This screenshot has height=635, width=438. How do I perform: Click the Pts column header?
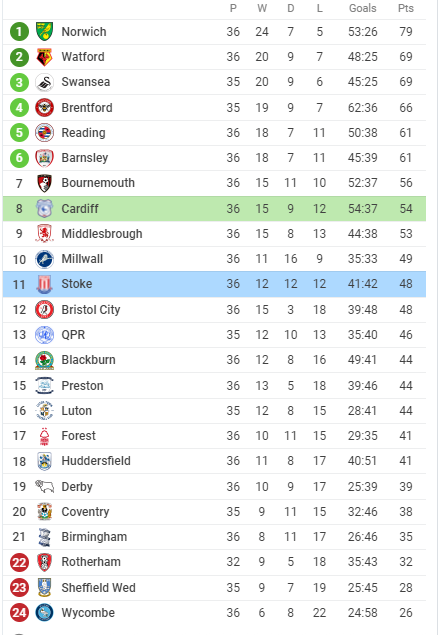tap(406, 8)
